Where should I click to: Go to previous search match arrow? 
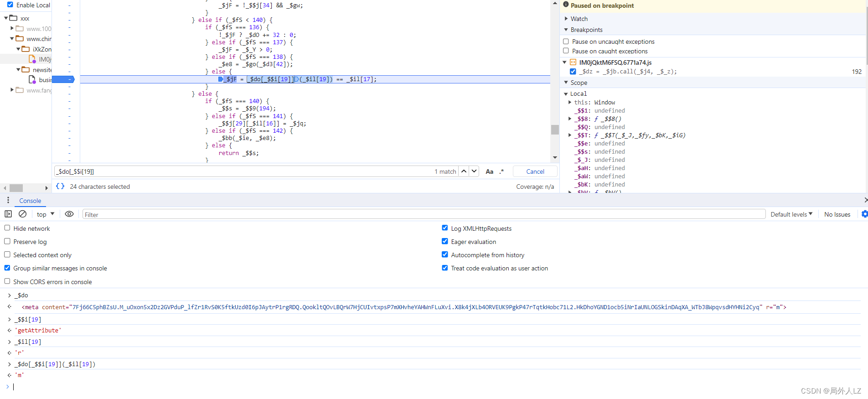pos(464,171)
